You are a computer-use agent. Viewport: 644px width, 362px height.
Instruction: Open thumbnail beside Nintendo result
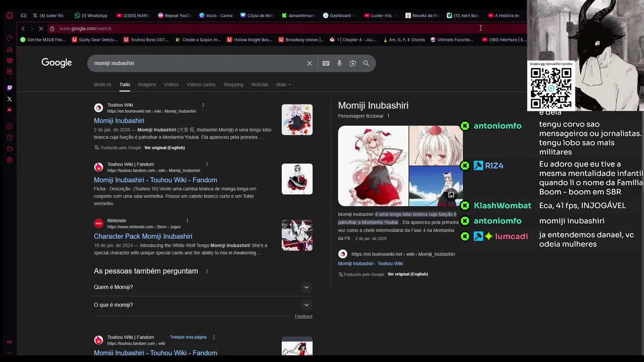(297, 235)
